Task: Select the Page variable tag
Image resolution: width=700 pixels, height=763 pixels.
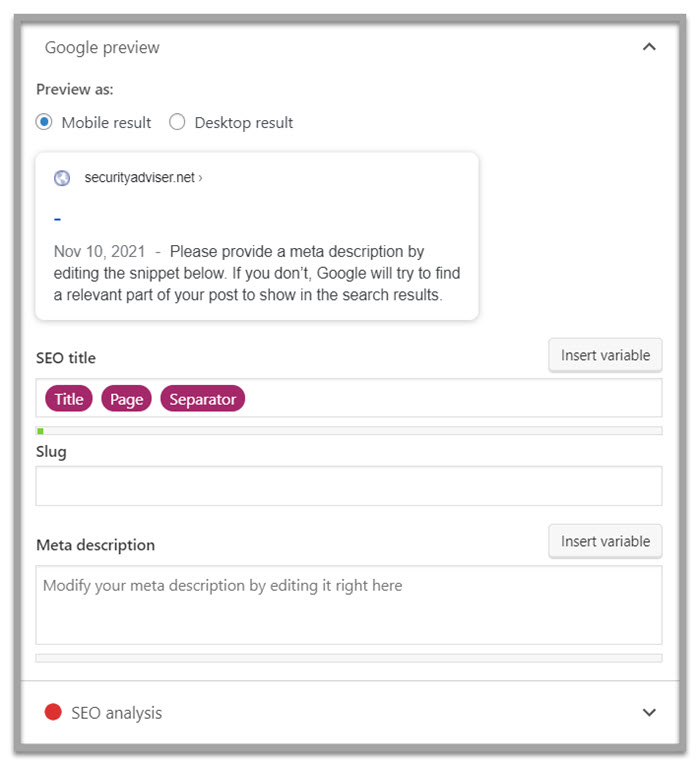Action: [126, 399]
